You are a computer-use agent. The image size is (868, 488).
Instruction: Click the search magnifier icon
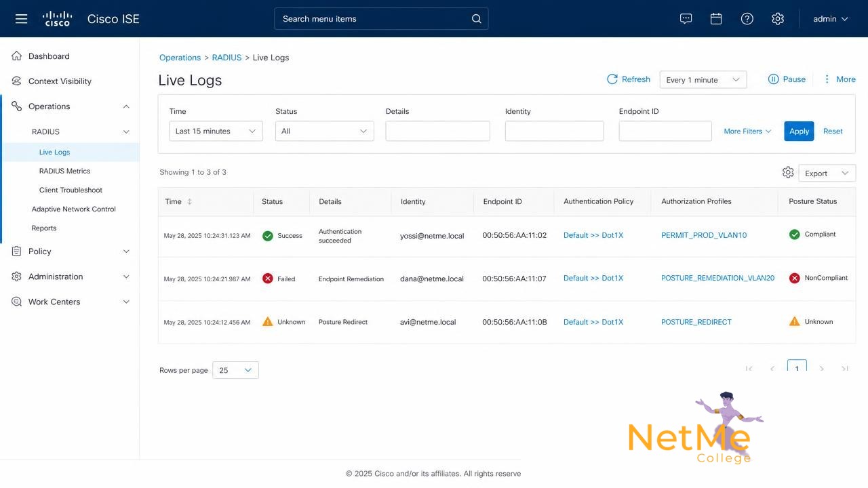(x=477, y=19)
